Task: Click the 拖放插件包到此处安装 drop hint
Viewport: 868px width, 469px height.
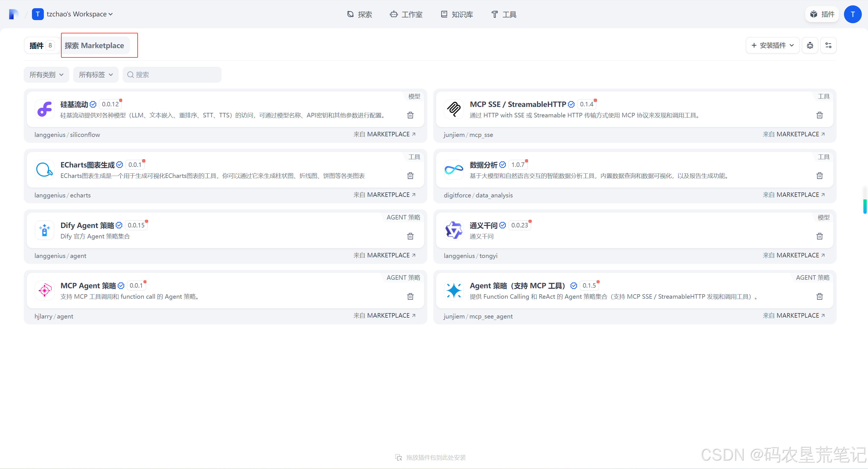Action: click(430, 457)
